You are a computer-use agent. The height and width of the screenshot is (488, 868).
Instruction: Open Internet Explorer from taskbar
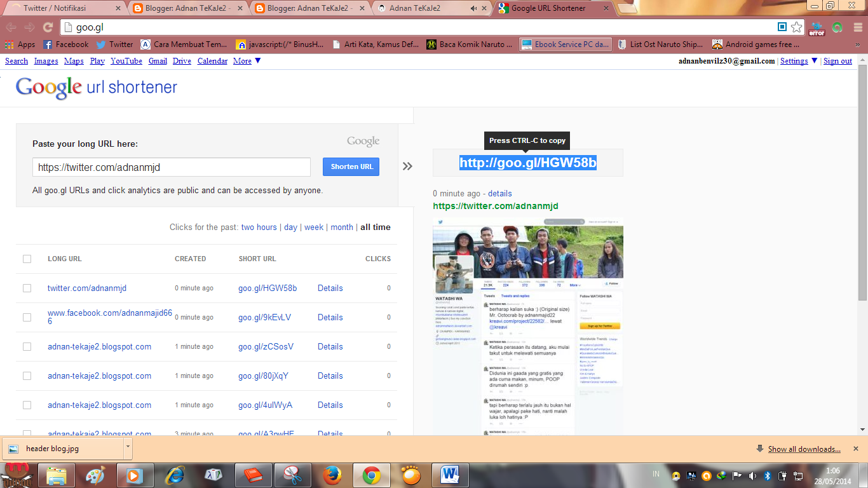[174, 475]
